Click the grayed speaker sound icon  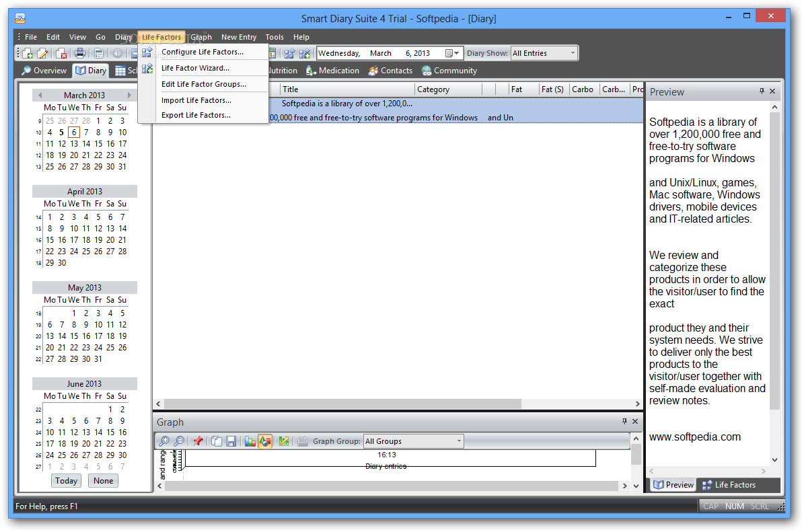point(118,53)
